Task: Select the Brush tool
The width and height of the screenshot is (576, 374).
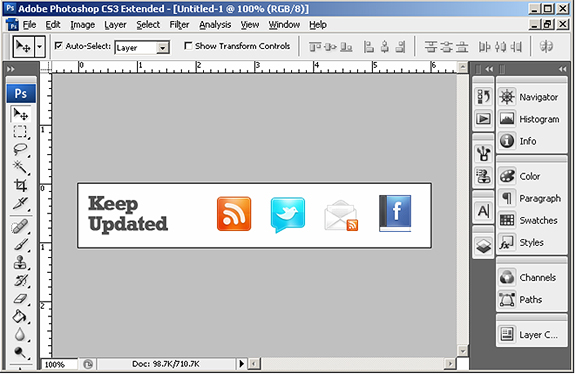Action: coord(21,244)
